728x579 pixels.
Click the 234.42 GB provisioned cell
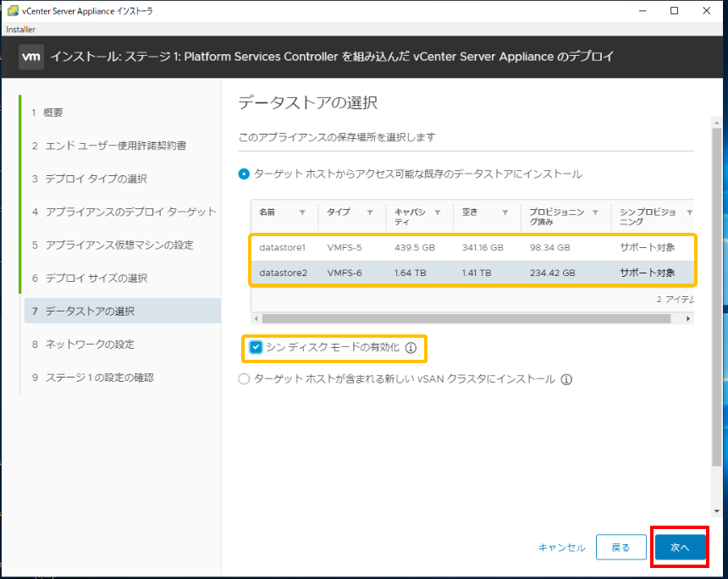coord(553,273)
